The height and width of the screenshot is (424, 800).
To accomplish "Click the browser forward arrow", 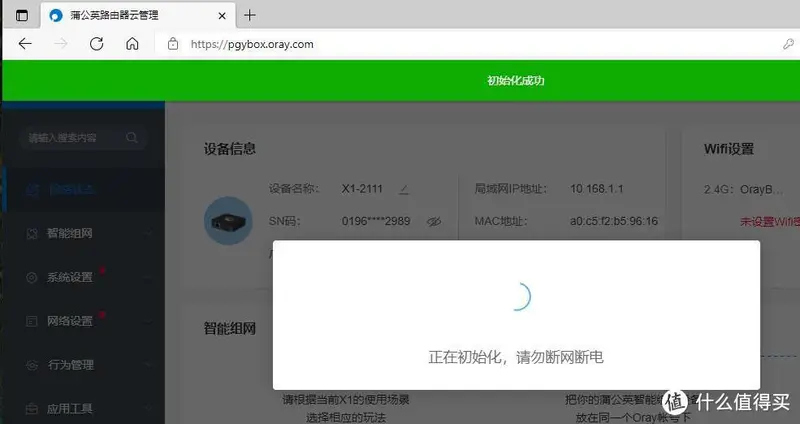I will 61,44.
